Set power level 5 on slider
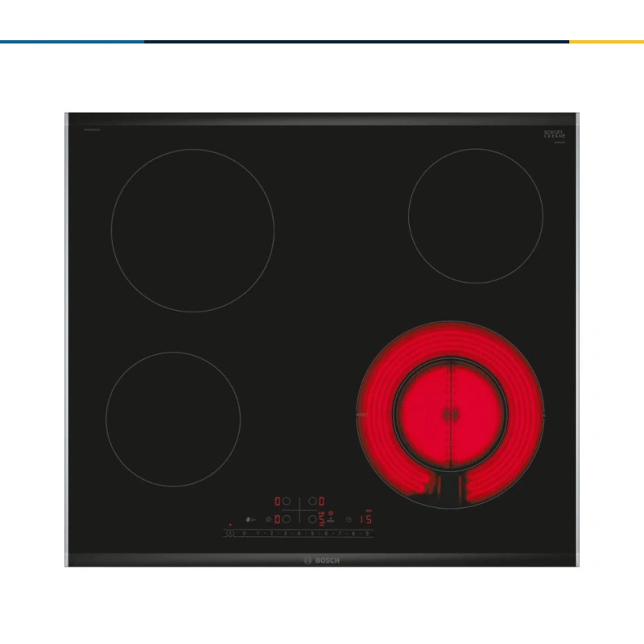The image size is (644, 644). coord(312,533)
